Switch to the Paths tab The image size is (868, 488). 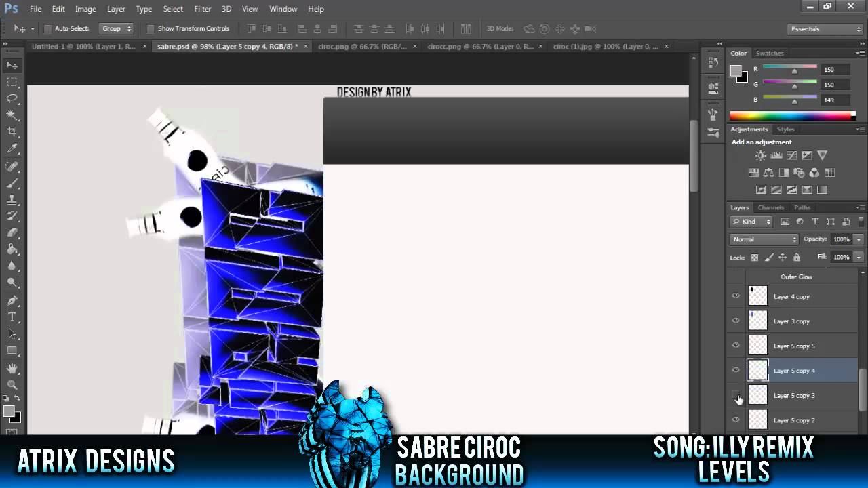[x=802, y=207]
